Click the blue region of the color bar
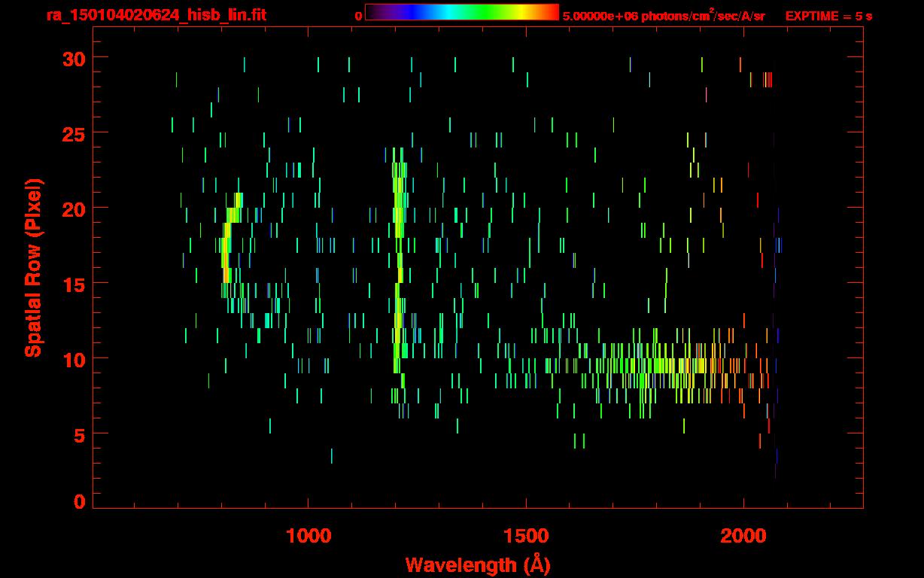 point(406,12)
